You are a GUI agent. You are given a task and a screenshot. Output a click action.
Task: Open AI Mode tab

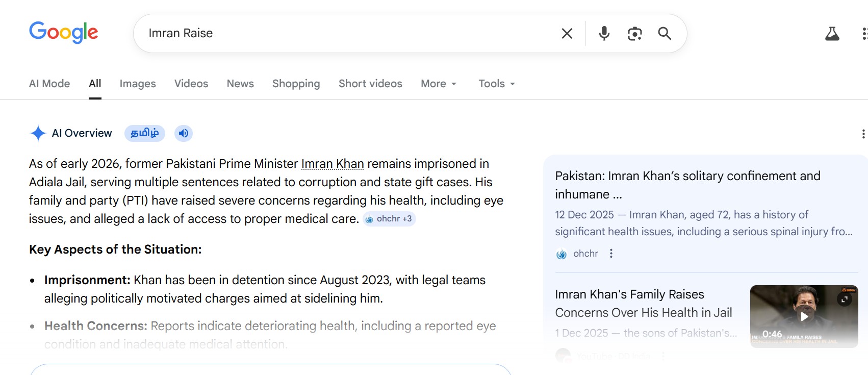tap(49, 84)
